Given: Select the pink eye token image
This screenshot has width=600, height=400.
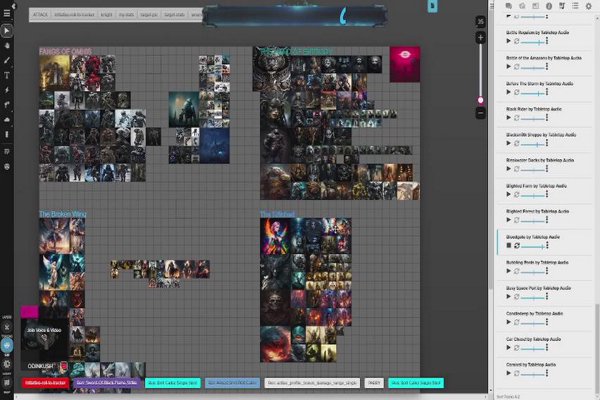Looking at the screenshot, I should coord(405,64).
